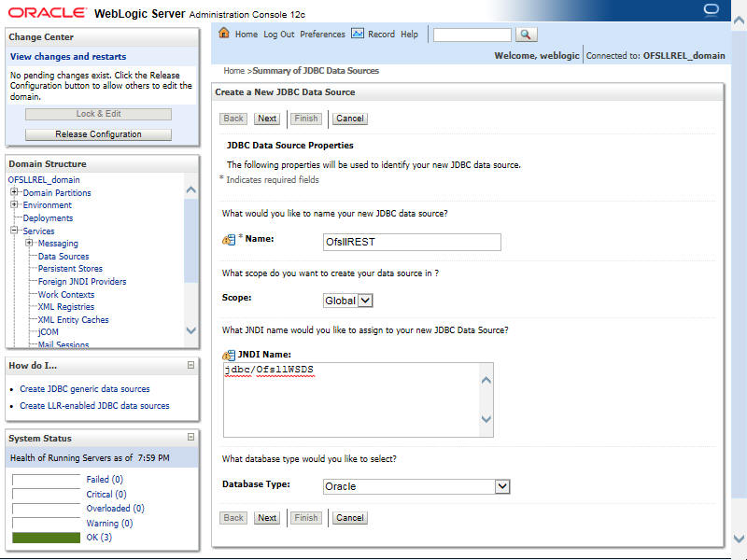The height and width of the screenshot is (560, 747).
Task: Select Data Sources in domain tree
Action: (63, 256)
